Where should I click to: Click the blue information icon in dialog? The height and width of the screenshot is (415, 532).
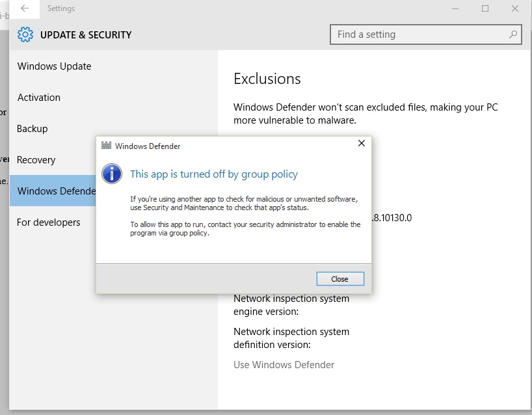[112, 174]
